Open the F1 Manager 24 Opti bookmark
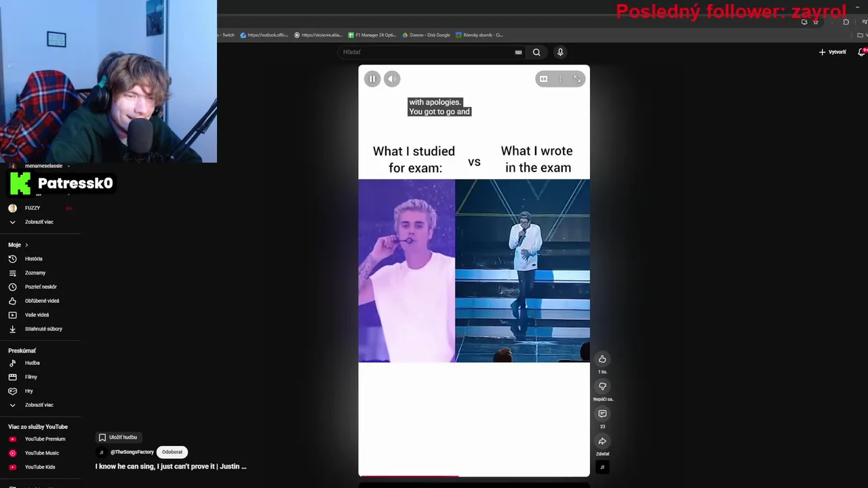Screen dimensions: 868x488 coord(372,35)
